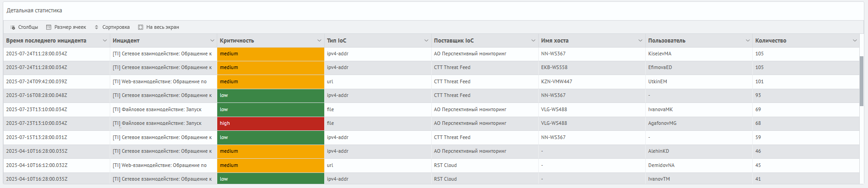The height and width of the screenshot is (188, 868).
Task: Expand the Тип IoC column chevron
Action: click(426, 41)
